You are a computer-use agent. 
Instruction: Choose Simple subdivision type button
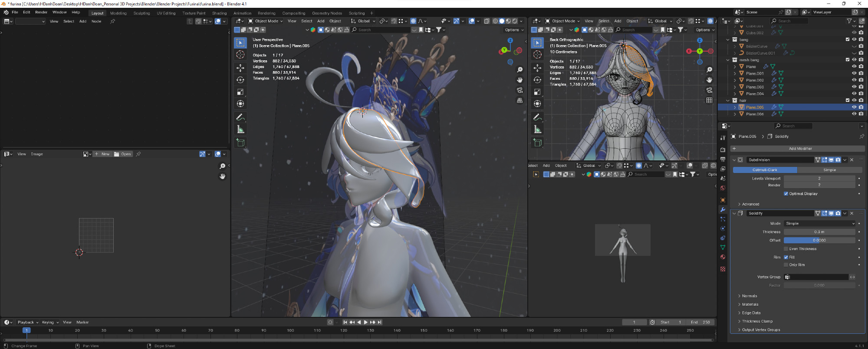829,170
